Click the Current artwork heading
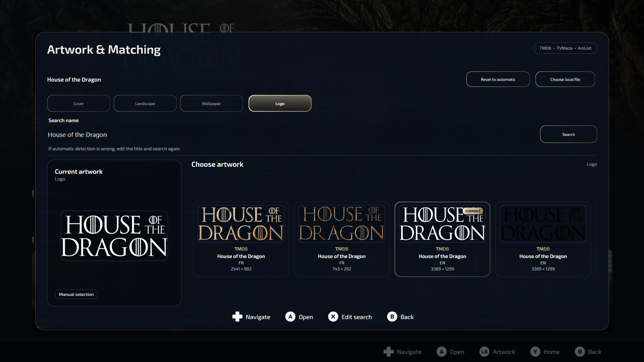 (79, 171)
